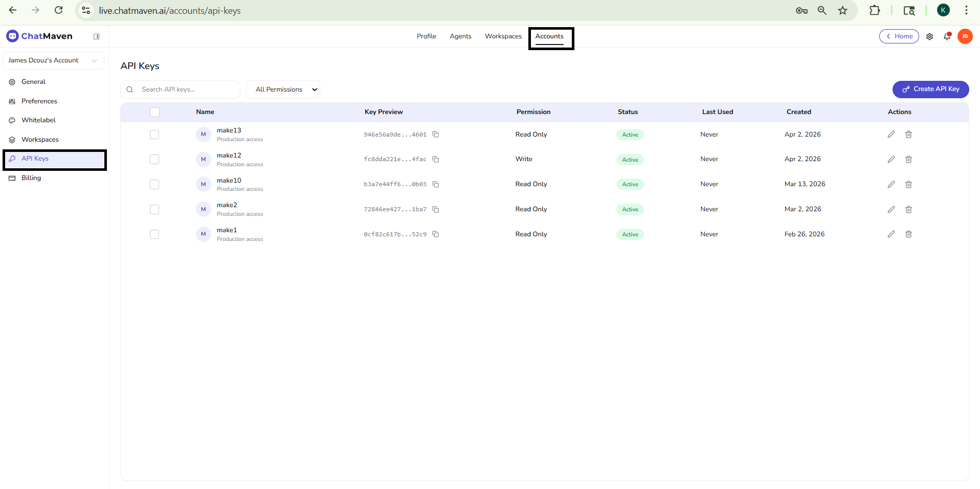The width and height of the screenshot is (980, 489).
Task: Click the Create API Key button
Action: [930, 89]
